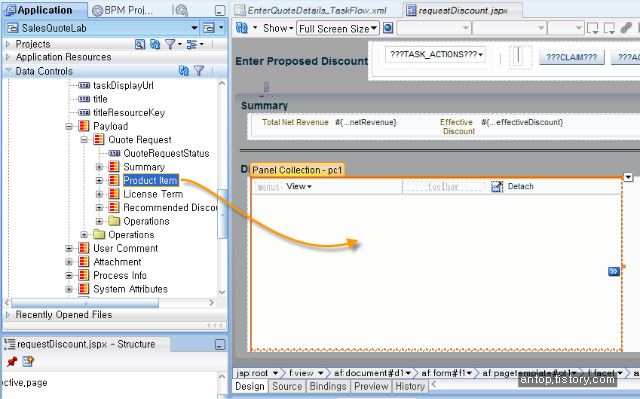This screenshot has width=640, height=399.
Task: Expand the Summary tree node
Action: coord(99,166)
